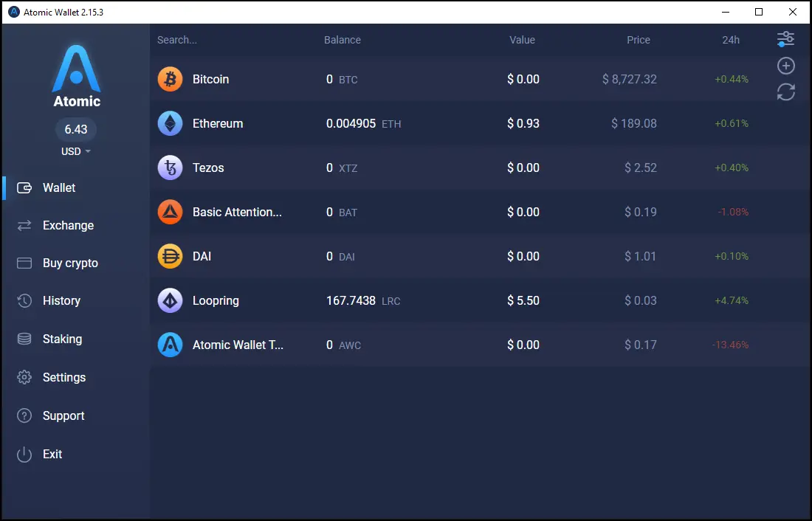Refresh balances with the sync icon
812x521 pixels.
point(786,92)
